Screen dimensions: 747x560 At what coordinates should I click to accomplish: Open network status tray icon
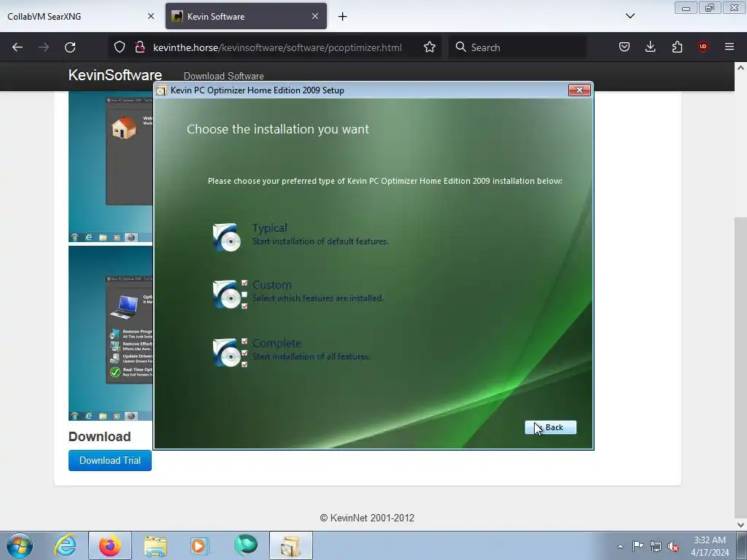click(656, 546)
